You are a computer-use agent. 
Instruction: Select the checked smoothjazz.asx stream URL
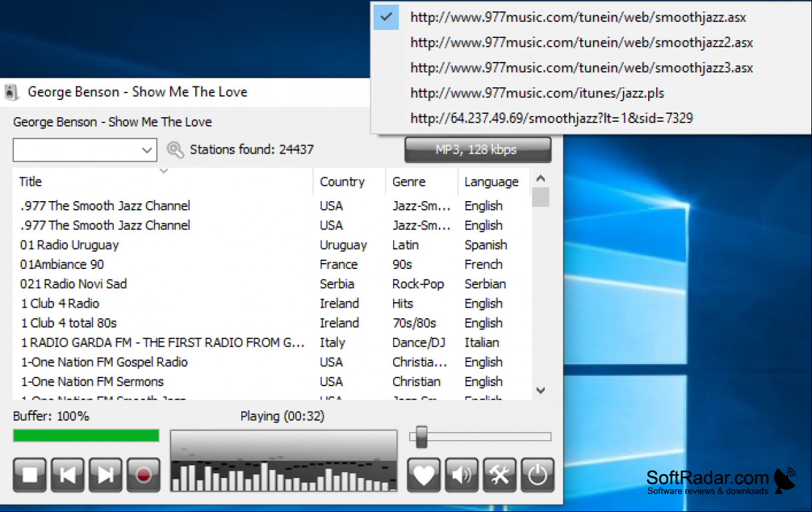click(x=578, y=17)
